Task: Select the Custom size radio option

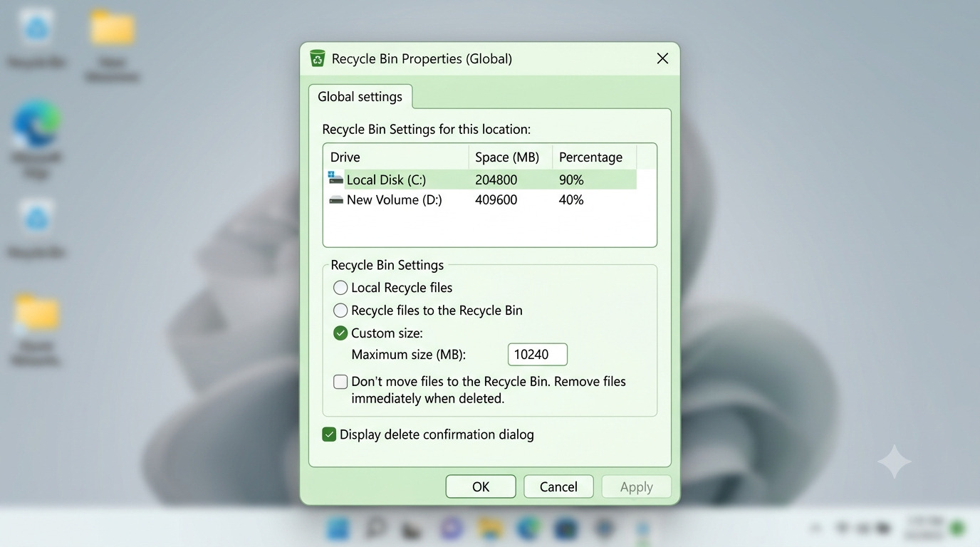Action: 340,333
